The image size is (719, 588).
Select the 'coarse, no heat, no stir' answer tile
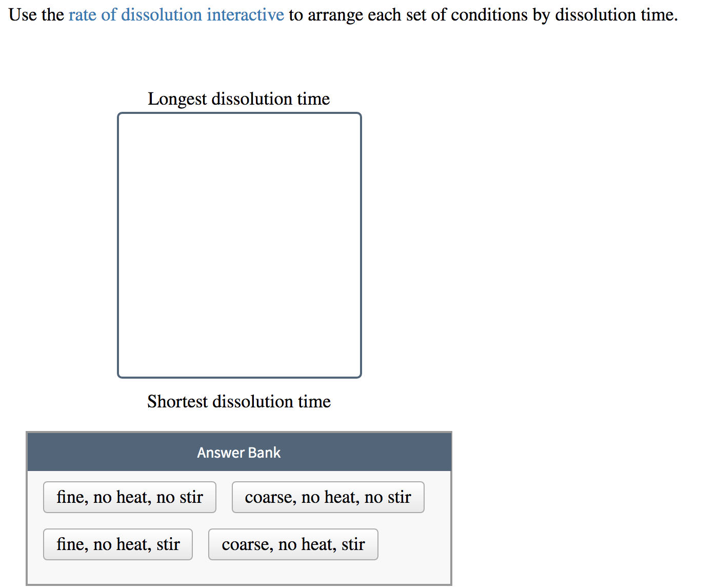pos(328,497)
